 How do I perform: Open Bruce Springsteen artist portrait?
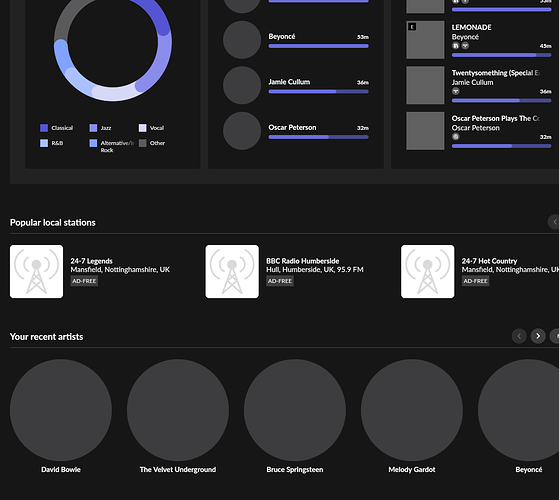point(295,410)
